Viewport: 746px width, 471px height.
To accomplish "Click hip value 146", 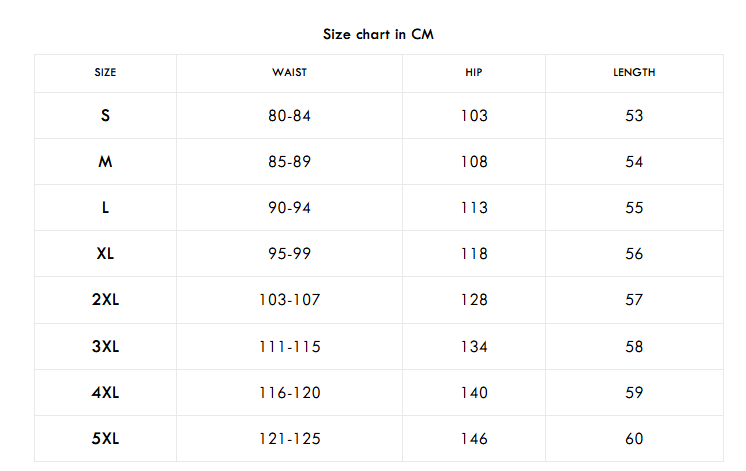I will 474,439.
